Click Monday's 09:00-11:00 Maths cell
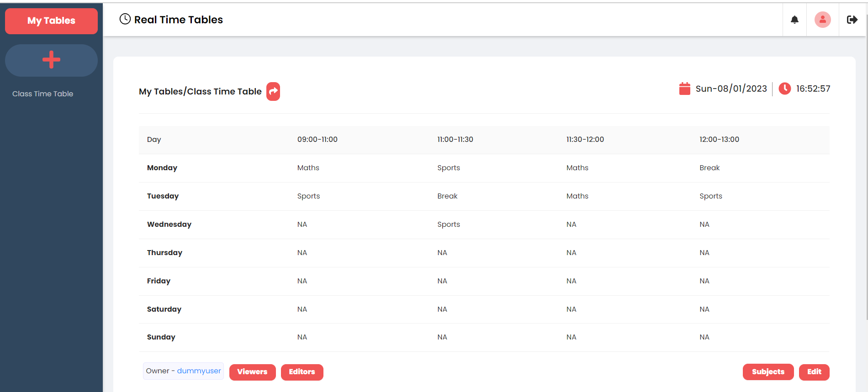This screenshot has height=392, width=868. pyautogui.click(x=308, y=168)
